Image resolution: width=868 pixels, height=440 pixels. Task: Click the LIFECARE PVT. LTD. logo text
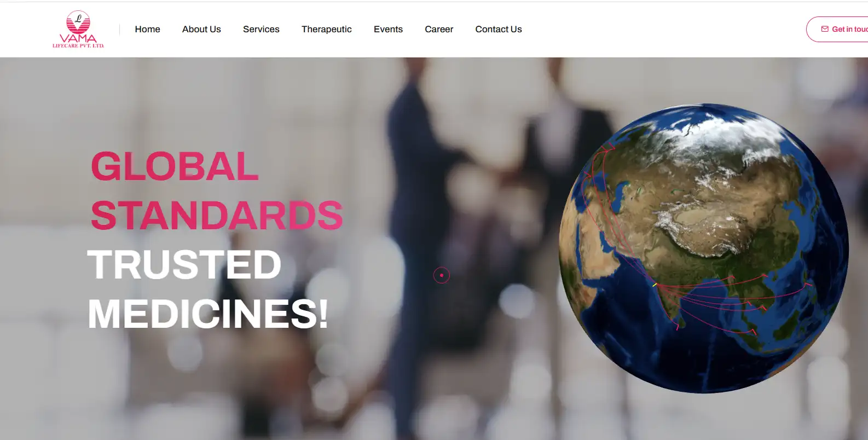click(78, 46)
